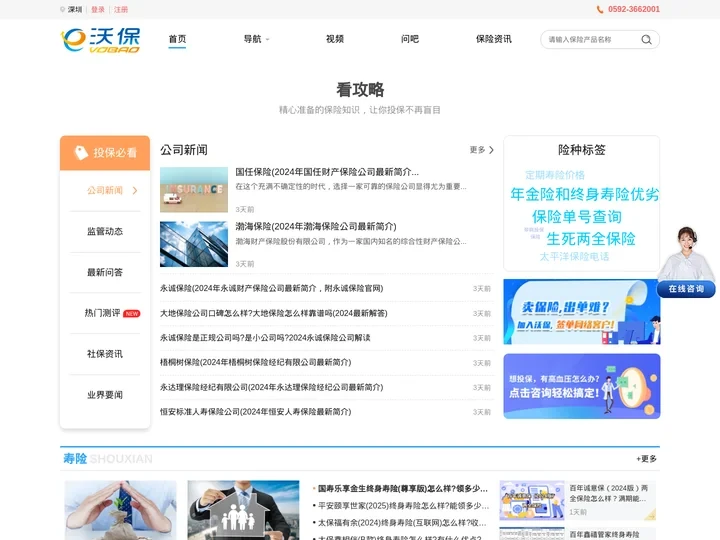
Task: Click the search magnifier icon
Action: 646,39
